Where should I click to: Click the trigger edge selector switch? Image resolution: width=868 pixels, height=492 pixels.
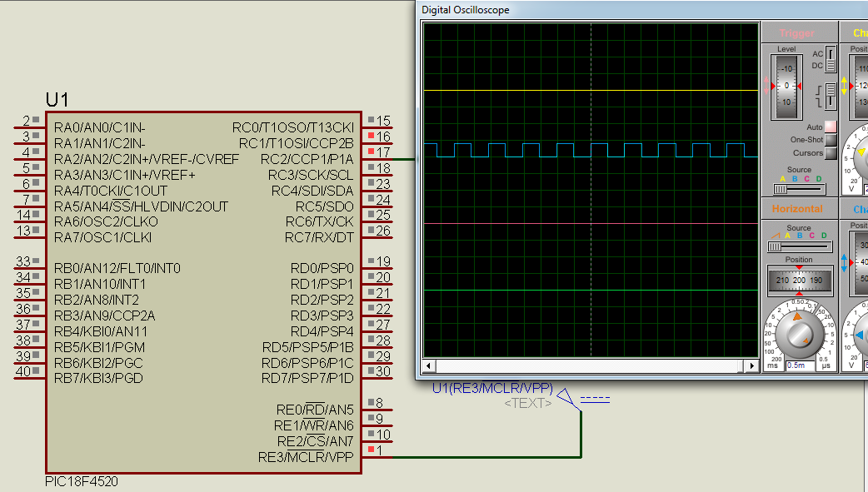click(x=830, y=94)
